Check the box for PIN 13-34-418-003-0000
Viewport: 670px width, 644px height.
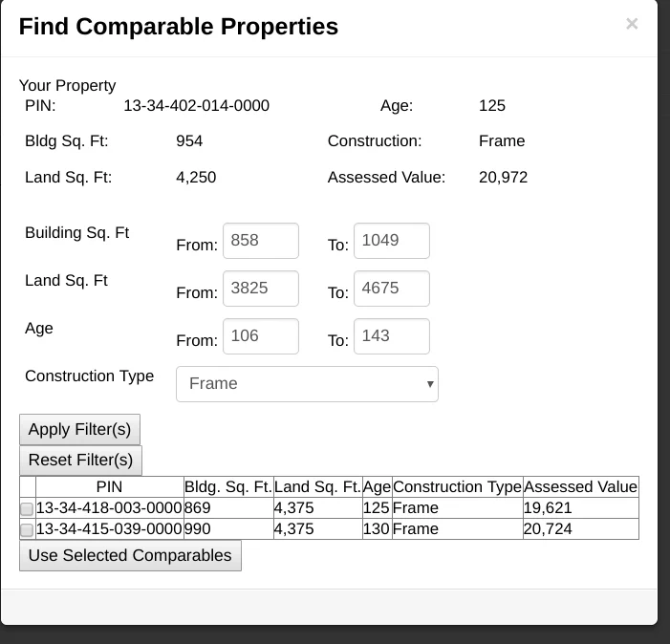pyautogui.click(x=27, y=509)
